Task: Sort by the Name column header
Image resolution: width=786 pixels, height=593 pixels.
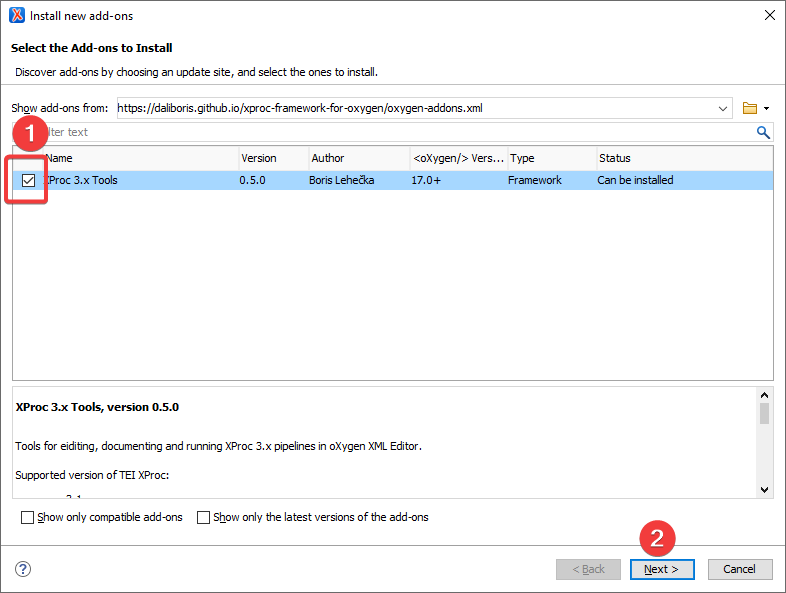Action: point(141,158)
